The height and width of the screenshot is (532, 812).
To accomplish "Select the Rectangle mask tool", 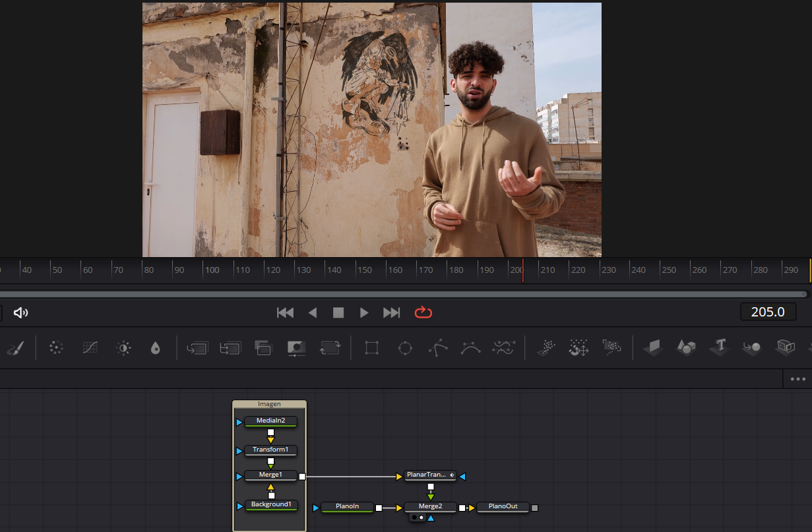I will click(371, 347).
